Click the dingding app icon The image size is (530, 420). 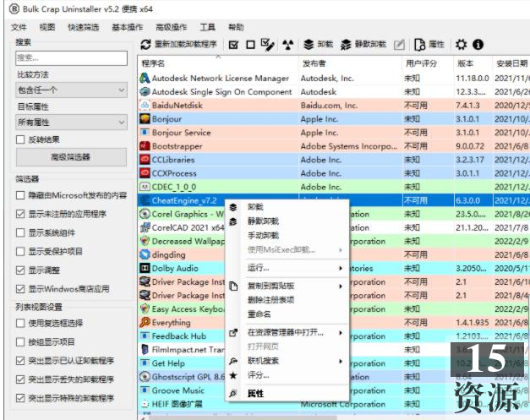pos(145,254)
